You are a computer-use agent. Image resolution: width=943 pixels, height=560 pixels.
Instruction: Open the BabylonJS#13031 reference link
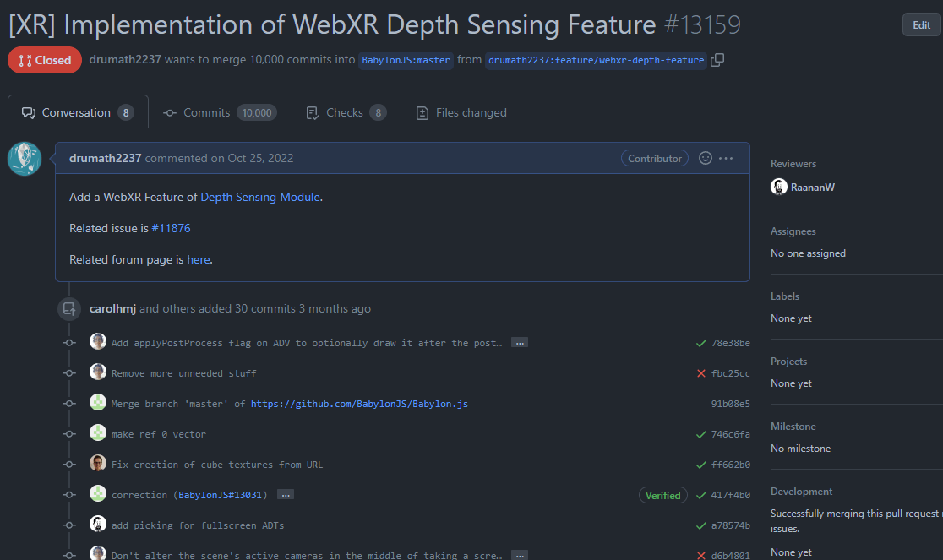220,495
